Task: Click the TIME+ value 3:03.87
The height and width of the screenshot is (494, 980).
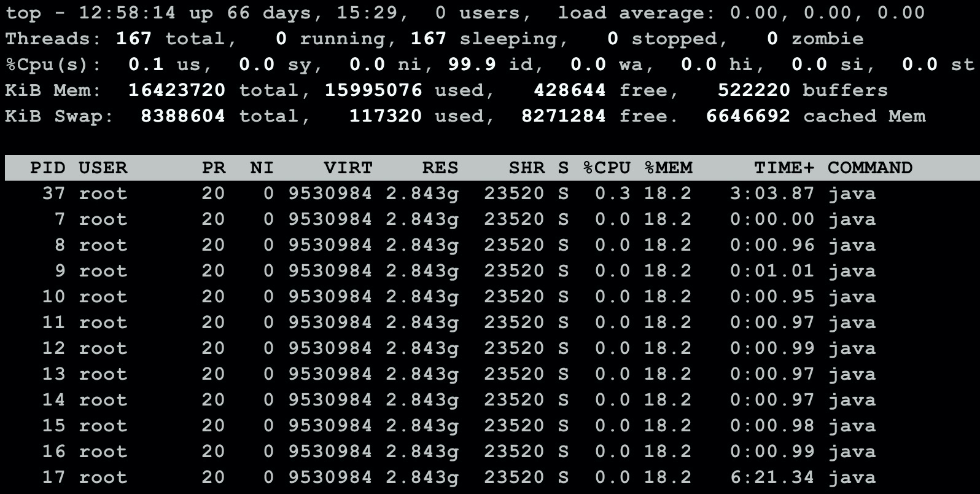Action: (772, 194)
